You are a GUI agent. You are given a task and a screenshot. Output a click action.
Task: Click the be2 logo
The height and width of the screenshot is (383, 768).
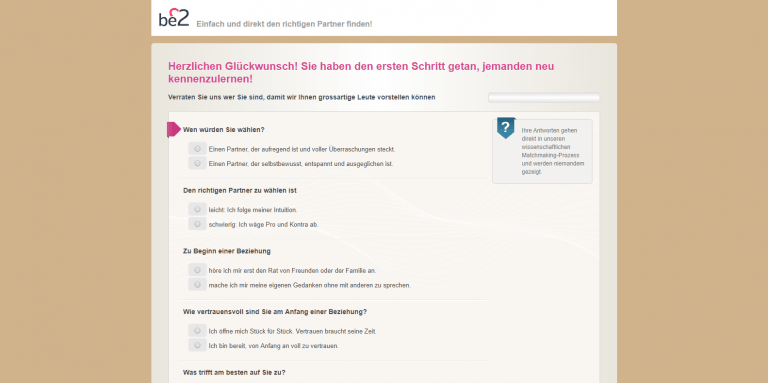pos(174,17)
